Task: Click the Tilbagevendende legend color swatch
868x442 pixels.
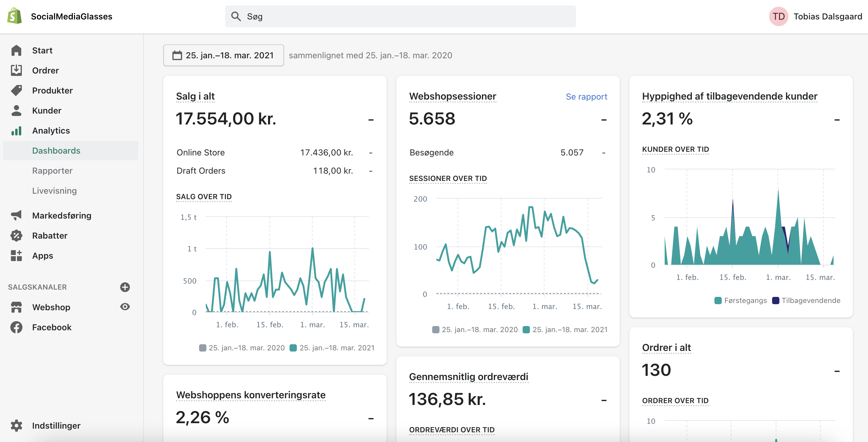Action: tap(775, 301)
